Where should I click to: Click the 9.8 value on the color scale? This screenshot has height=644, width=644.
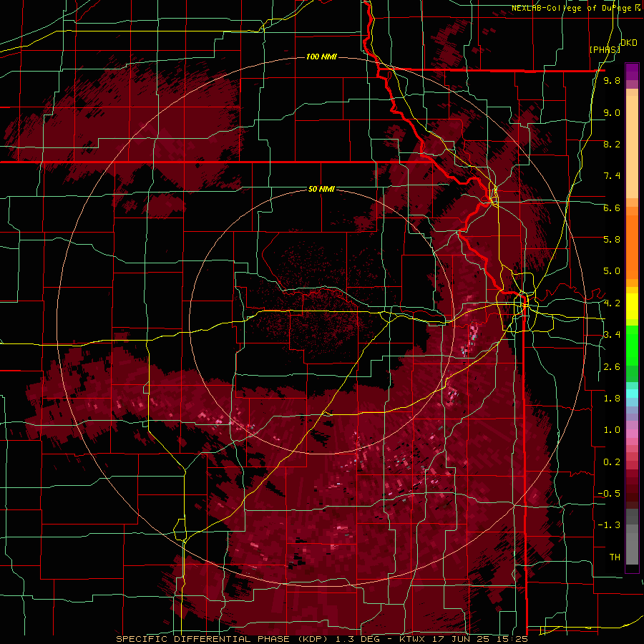[612, 81]
